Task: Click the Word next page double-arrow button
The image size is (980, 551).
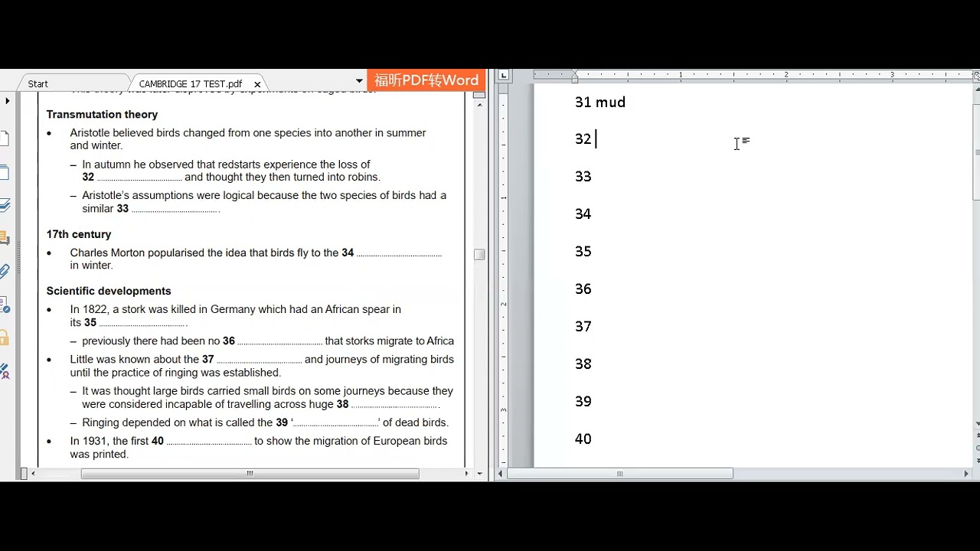Action: (976, 460)
